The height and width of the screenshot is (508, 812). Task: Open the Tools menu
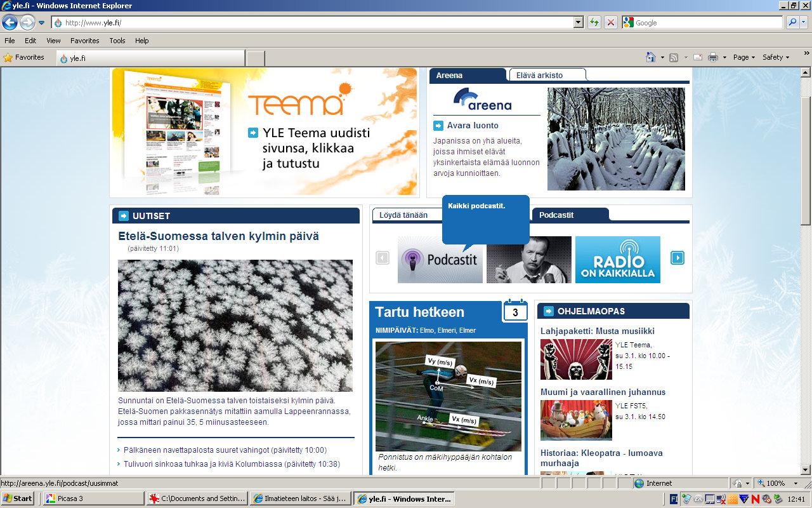point(117,40)
